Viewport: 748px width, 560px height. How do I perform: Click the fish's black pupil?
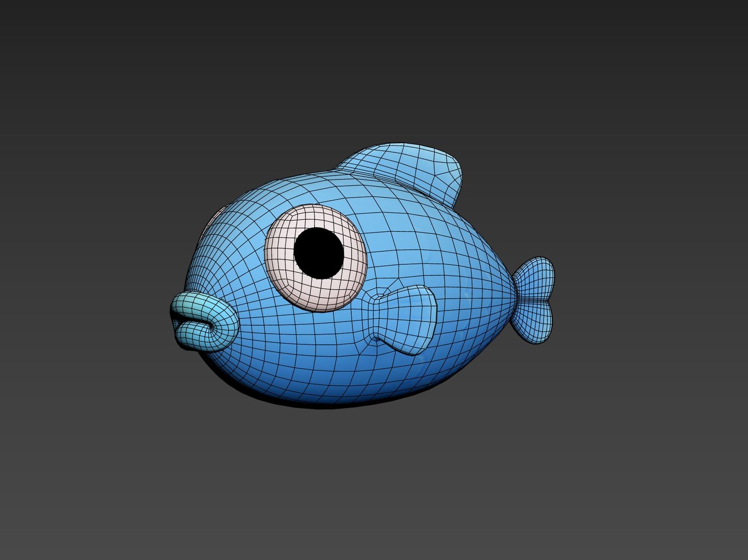(318, 253)
